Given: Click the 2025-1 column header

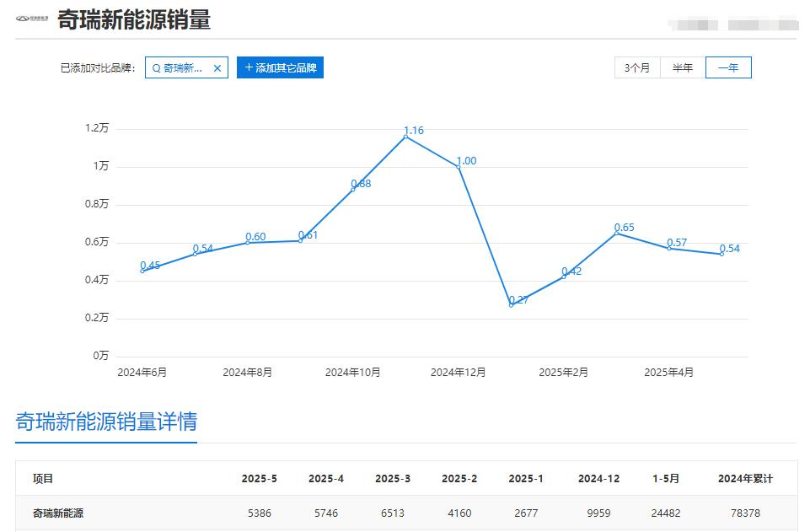Looking at the screenshot, I should [x=526, y=479].
